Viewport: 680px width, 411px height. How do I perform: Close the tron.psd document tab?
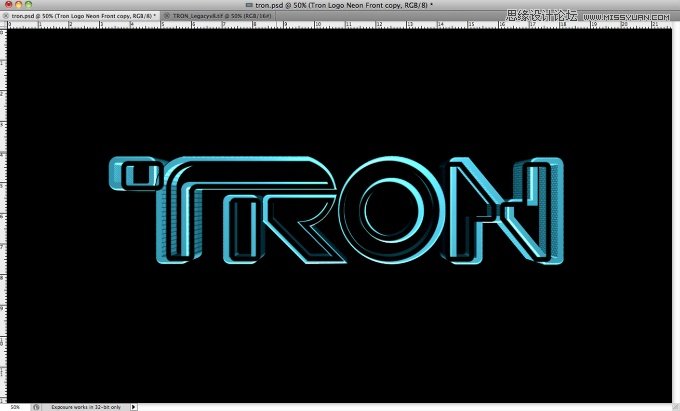(x=5, y=16)
